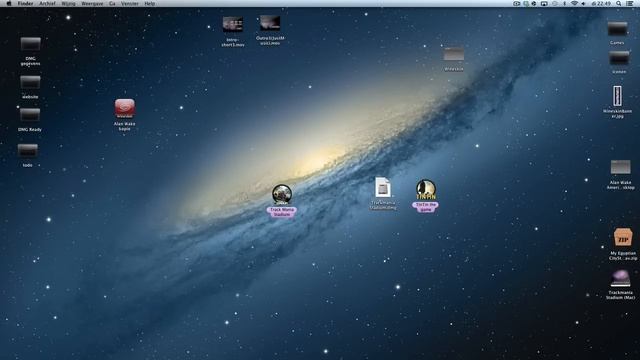Select the website folder icon
The height and width of the screenshot is (360, 640).
(30, 82)
